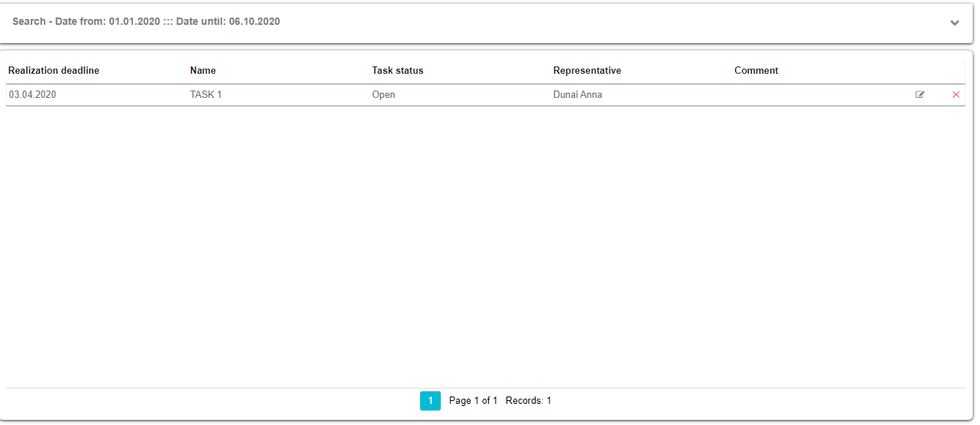This screenshot has width=980, height=425.
Task: Click the Name column header
Action: coord(202,71)
